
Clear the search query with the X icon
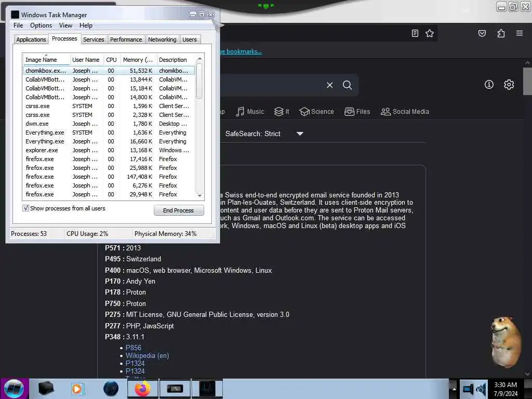[329, 85]
